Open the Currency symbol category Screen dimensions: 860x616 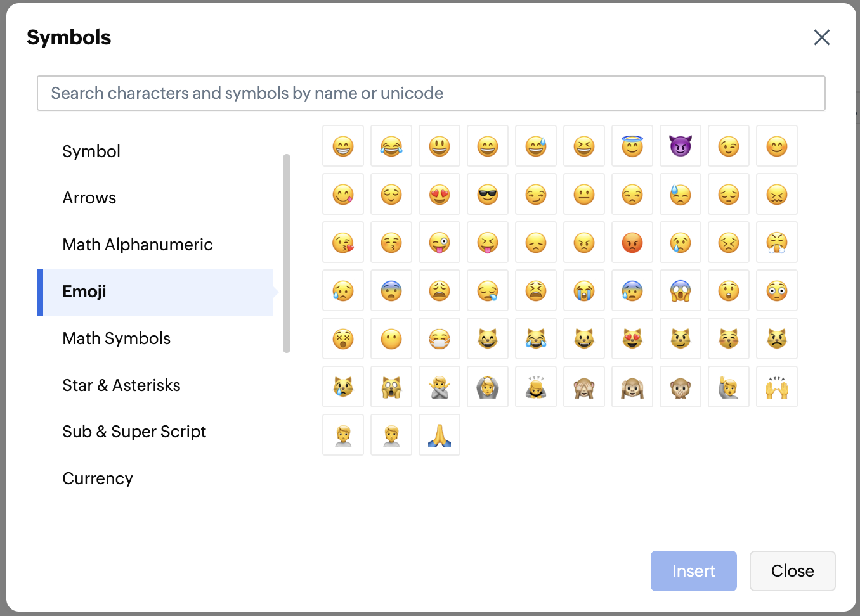coord(98,478)
